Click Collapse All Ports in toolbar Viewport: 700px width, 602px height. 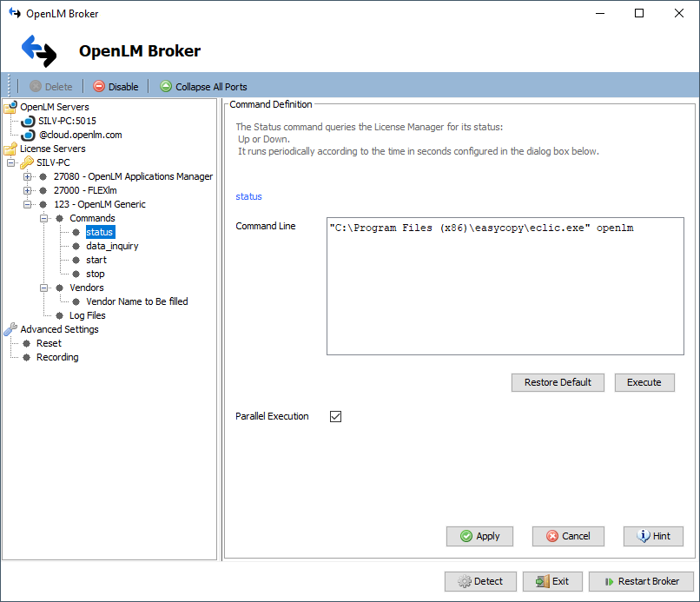point(203,87)
